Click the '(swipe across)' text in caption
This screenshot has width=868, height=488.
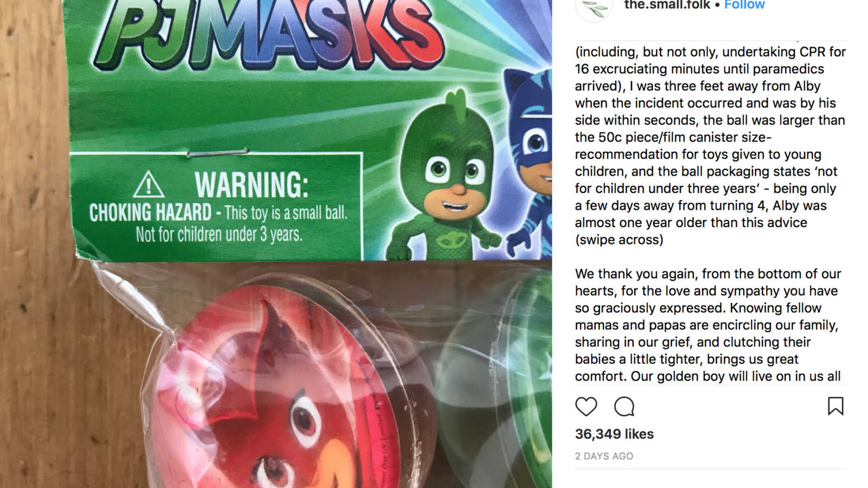pyautogui.click(x=619, y=240)
